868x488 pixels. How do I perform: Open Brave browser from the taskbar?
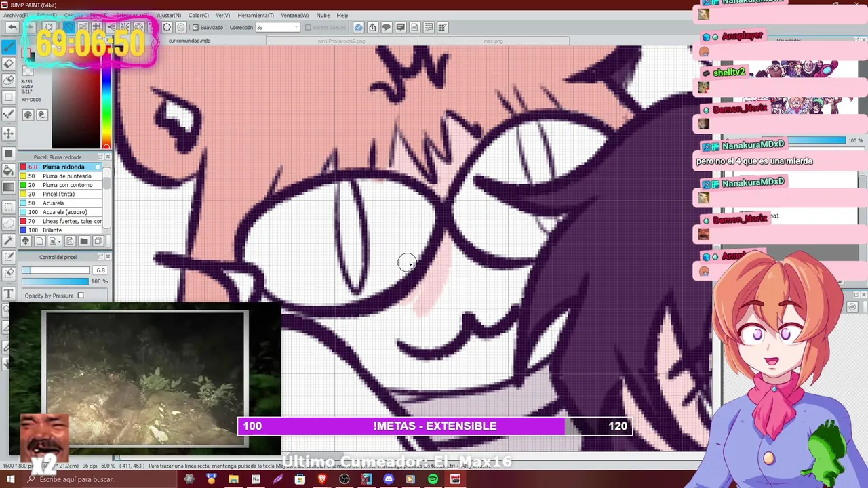click(322, 479)
